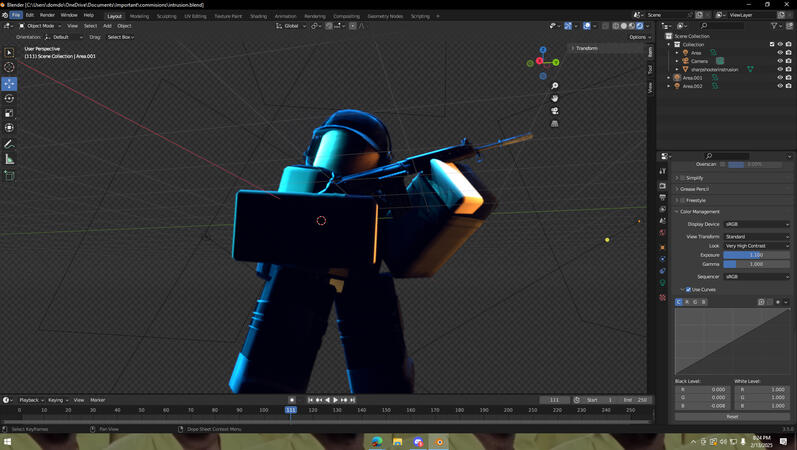Open the Render menu
Screen dimensions: 797x450
click(47, 15)
